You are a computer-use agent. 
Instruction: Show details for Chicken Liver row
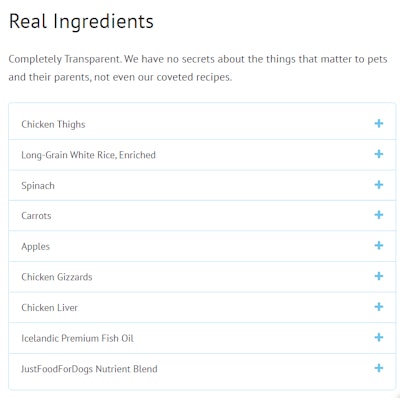[202, 307]
